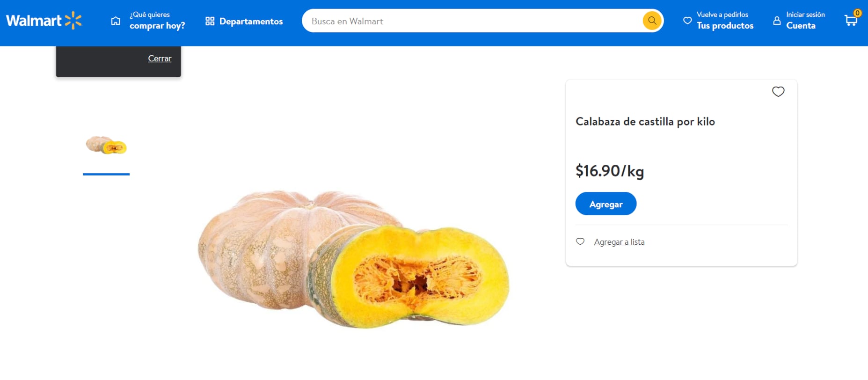Open the '¿Qué quieres comprar hoy?' menu text
This screenshot has height=380, width=868.
(x=157, y=21)
